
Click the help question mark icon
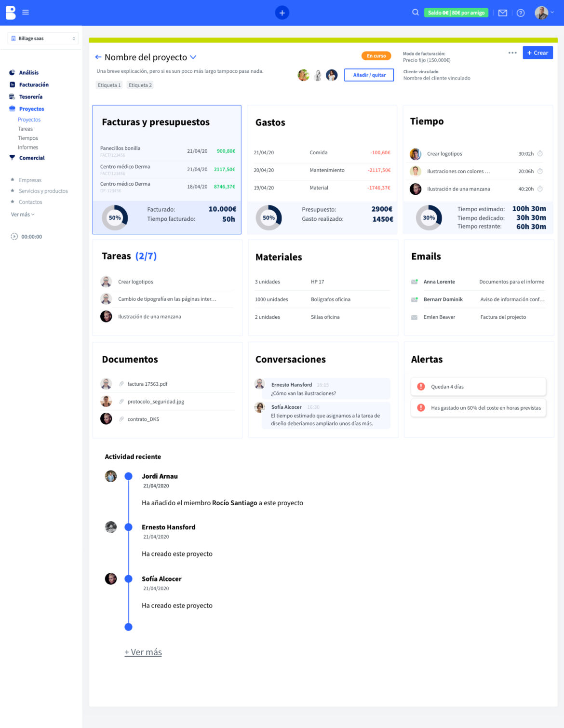pyautogui.click(x=521, y=13)
